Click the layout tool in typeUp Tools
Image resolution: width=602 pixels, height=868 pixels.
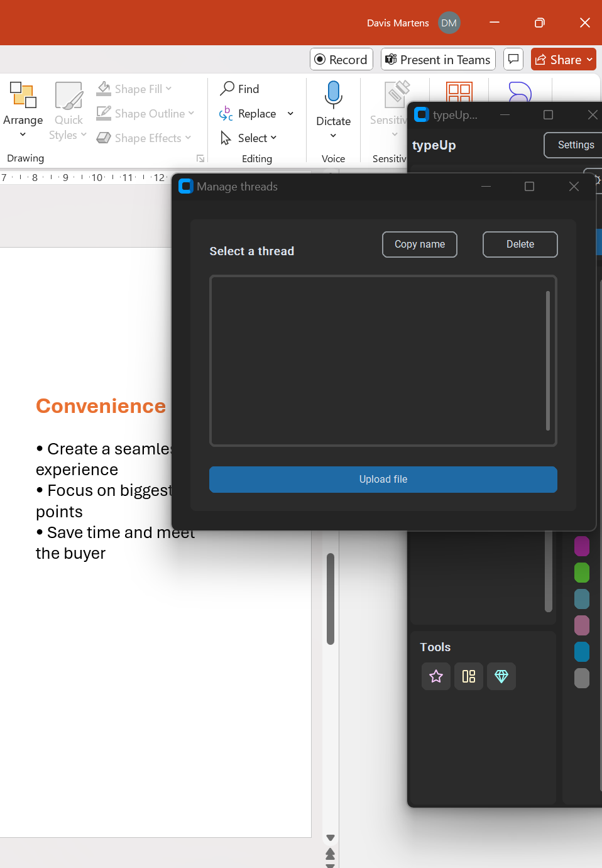coord(469,676)
